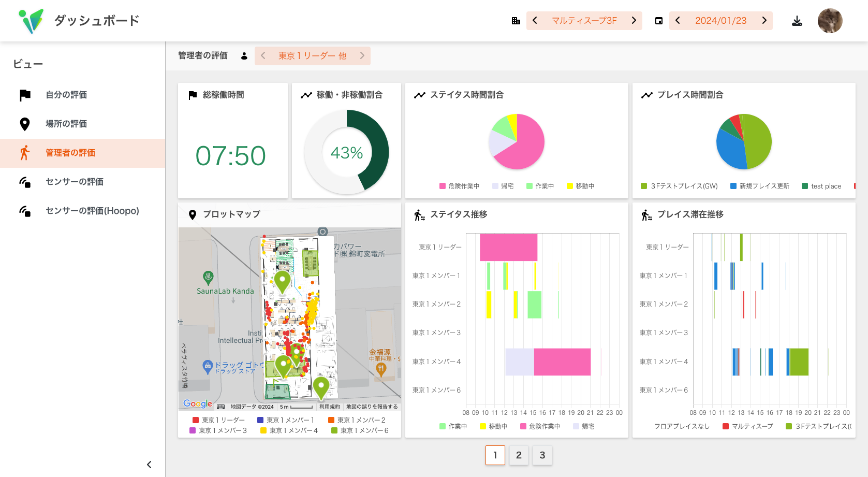Open the calendar icon next to the date

pyautogui.click(x=658, y=20)
